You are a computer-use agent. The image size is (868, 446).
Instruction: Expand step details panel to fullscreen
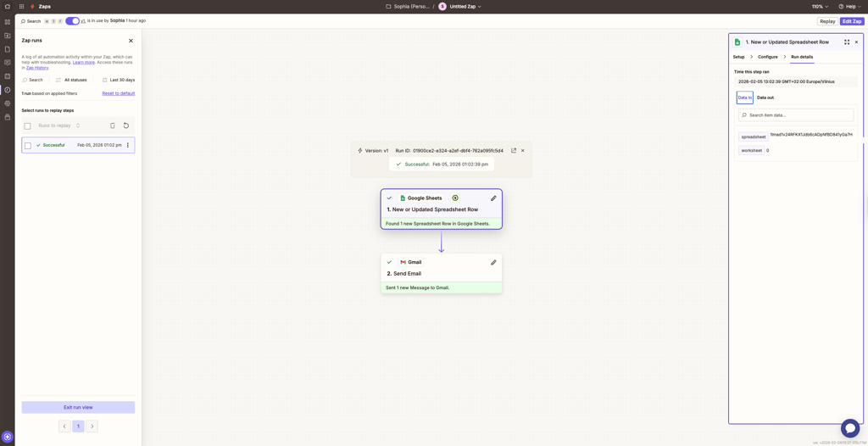point(847,42)
